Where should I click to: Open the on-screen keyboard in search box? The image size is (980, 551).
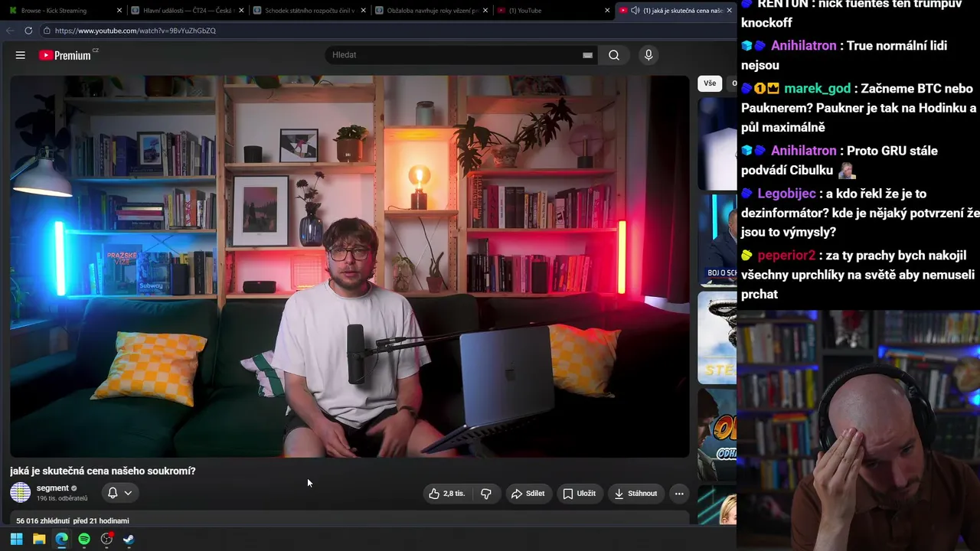[x=587, y=55]
